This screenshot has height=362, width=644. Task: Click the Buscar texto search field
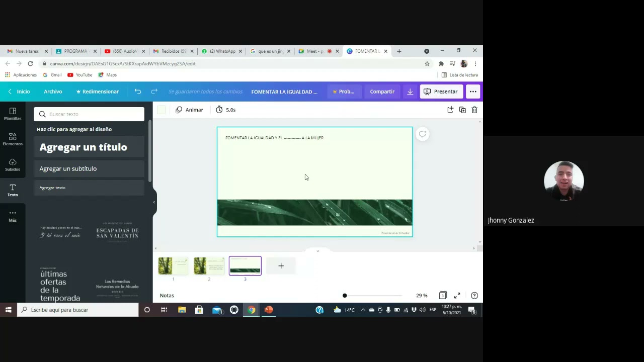point(89,114)
